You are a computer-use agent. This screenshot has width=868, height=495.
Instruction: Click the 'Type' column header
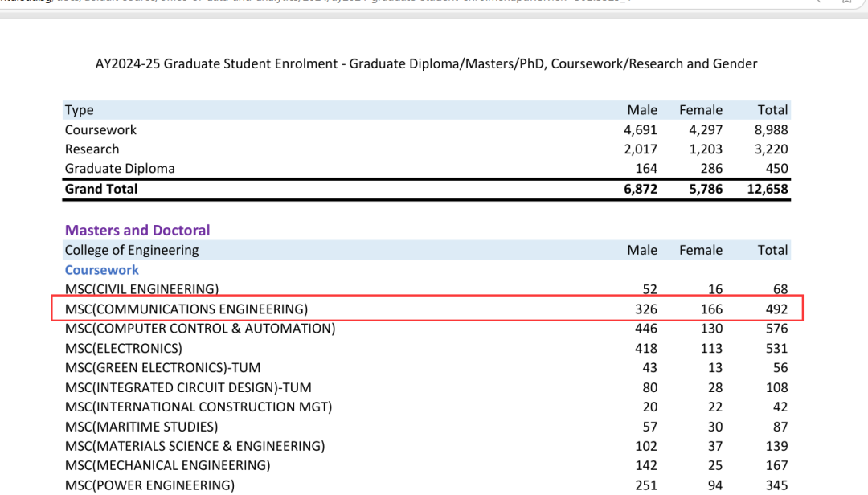(79, 110)
